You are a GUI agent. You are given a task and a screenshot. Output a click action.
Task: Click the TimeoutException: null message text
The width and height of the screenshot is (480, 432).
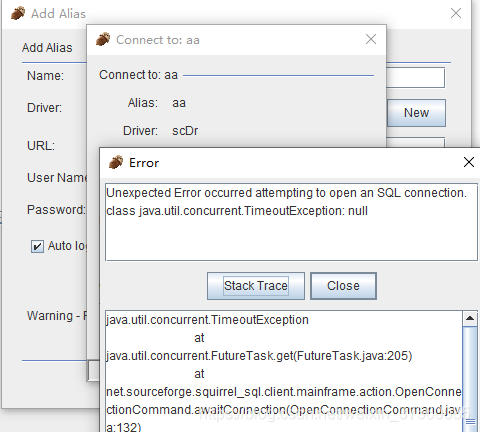point(237,211)
